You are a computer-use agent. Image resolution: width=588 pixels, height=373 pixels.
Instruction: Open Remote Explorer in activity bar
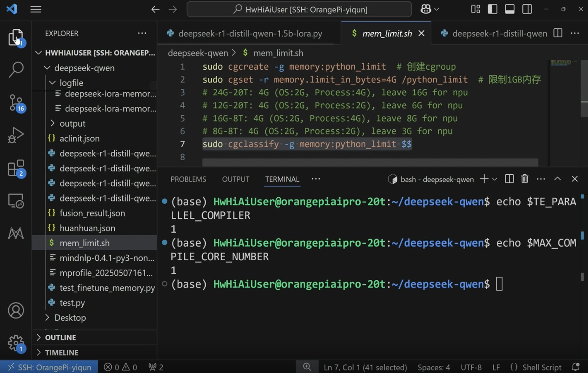pyautogui.click(x=16, y=201)
